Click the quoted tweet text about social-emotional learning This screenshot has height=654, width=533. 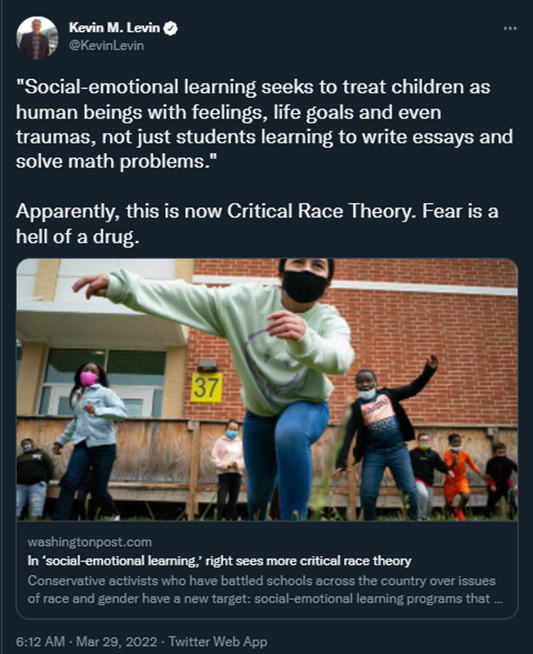[264, 124]
